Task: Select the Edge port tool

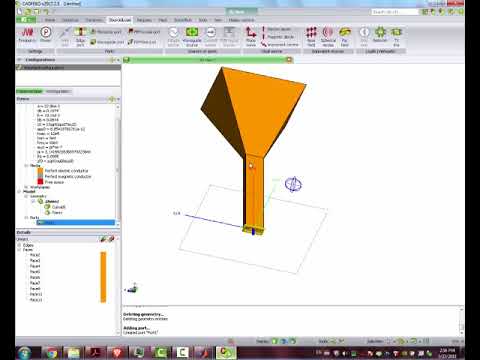Action: [80, 36]
